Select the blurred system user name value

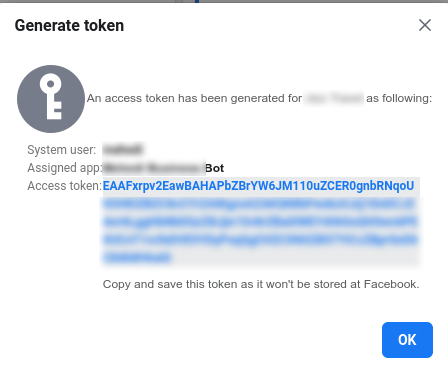point(123,150)
